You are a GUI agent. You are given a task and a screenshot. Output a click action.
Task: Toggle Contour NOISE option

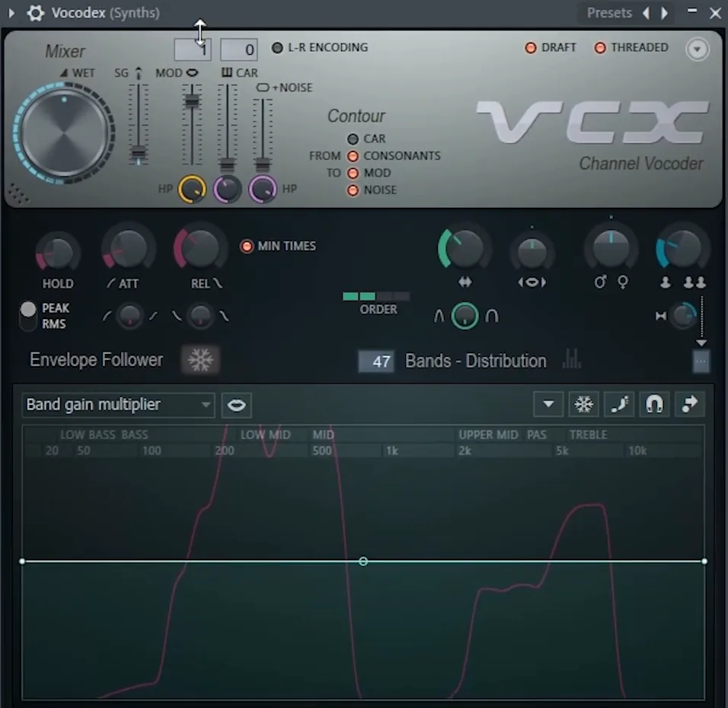tap(353, 190)
